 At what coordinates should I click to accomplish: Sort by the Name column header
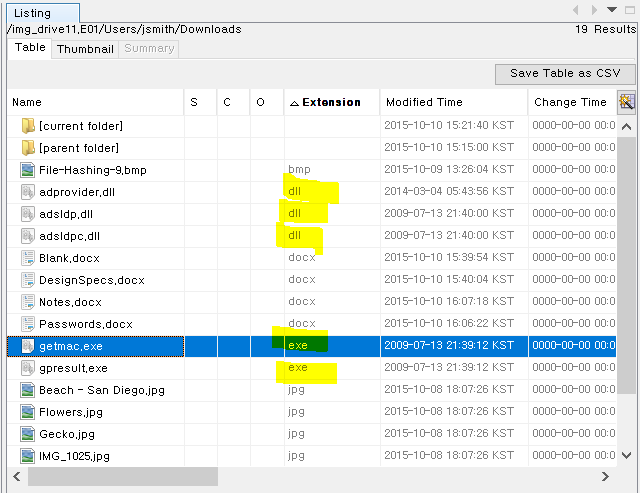95,102
